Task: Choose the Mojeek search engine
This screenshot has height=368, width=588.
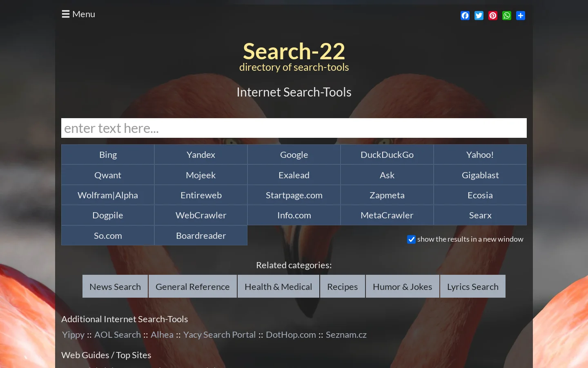Action: (x=201, y=175)
